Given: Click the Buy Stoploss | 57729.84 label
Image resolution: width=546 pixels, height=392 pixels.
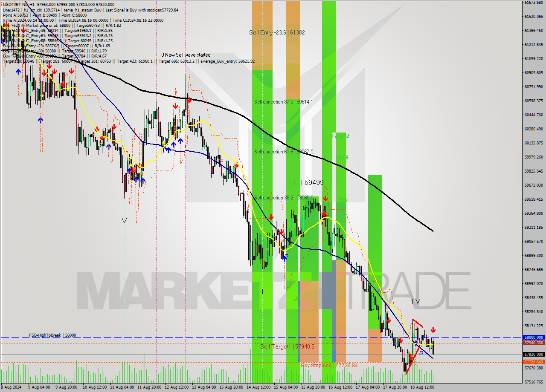Looking at the screenshot, I should 329,366.
